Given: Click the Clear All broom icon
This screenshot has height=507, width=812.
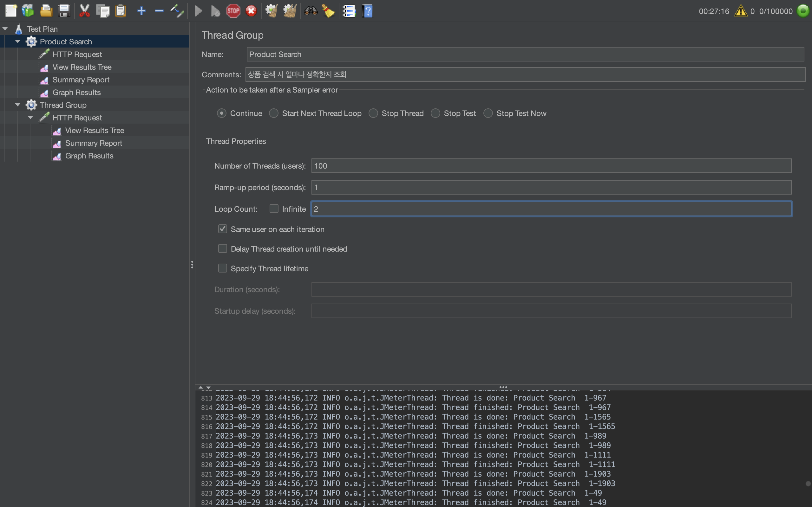Looking at the screenshot, I should (290, 11).
